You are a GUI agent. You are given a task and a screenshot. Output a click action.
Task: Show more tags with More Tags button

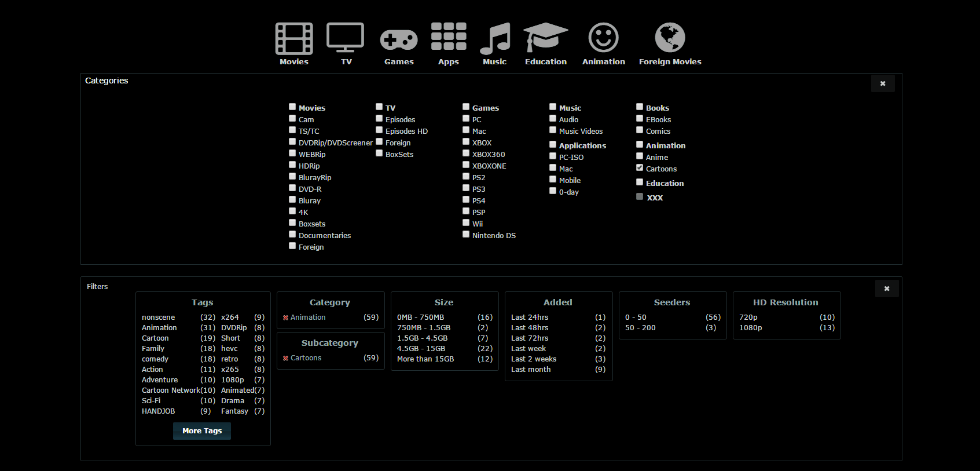(202, 431)
